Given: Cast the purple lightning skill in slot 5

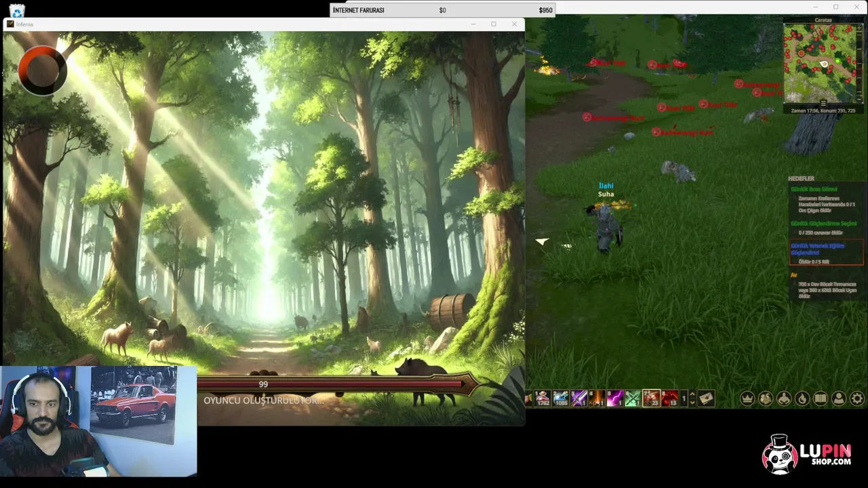Looking at the screenshot, I should [x=614, y=399].
